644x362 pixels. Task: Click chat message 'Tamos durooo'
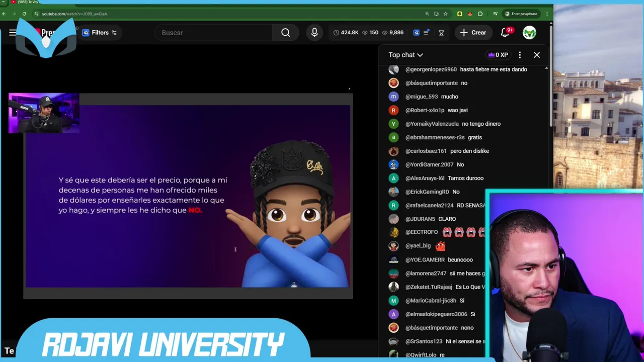465,178
